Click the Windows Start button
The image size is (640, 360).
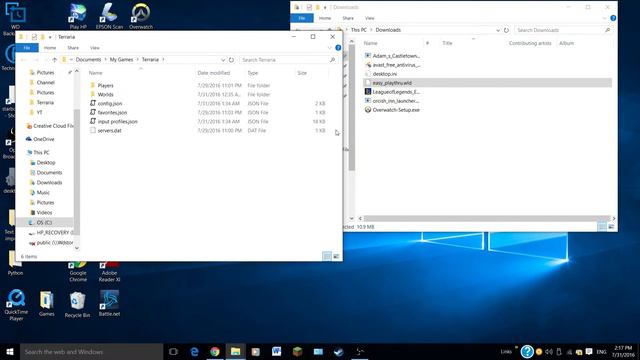coord(10,351)
